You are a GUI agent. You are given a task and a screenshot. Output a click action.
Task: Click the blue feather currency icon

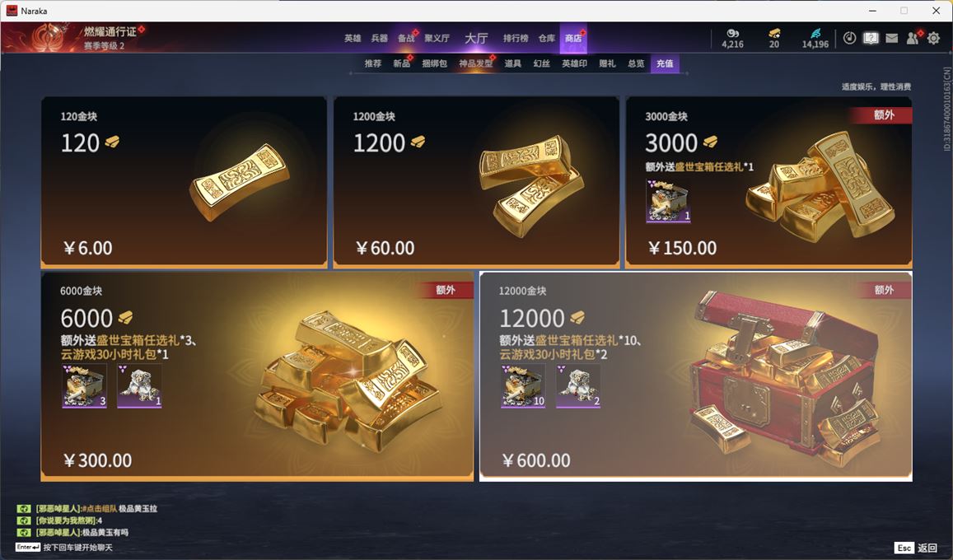pyautogui.click(x=815, y=33)
